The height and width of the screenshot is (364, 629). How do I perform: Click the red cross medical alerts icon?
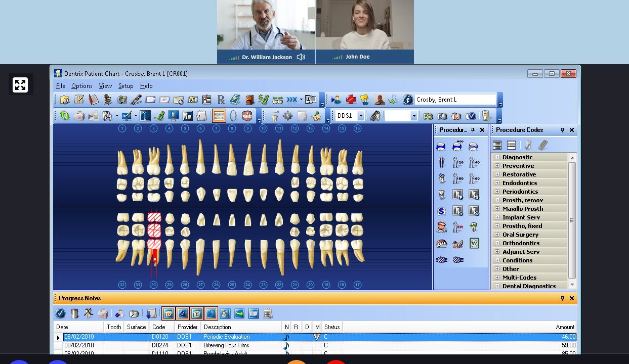click(x=351, y=100)
